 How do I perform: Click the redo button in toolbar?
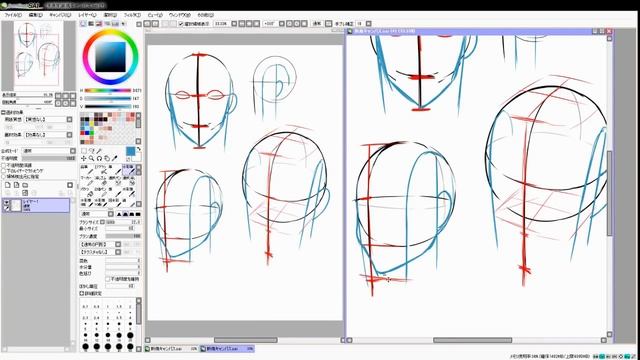point(155,24)
